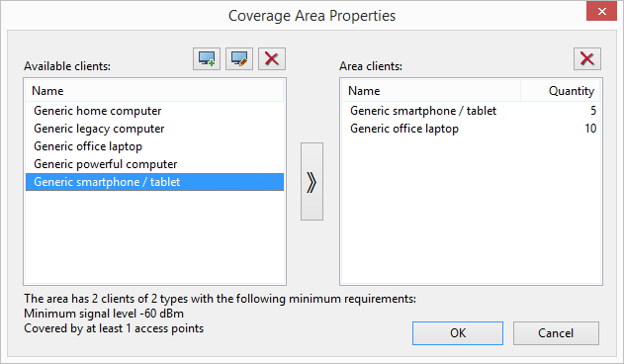Move client to area with double arrow

click(x=312, y=182)
